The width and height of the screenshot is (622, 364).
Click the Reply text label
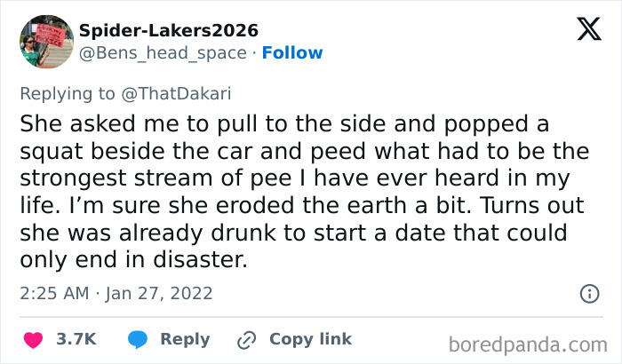(185, 339)
